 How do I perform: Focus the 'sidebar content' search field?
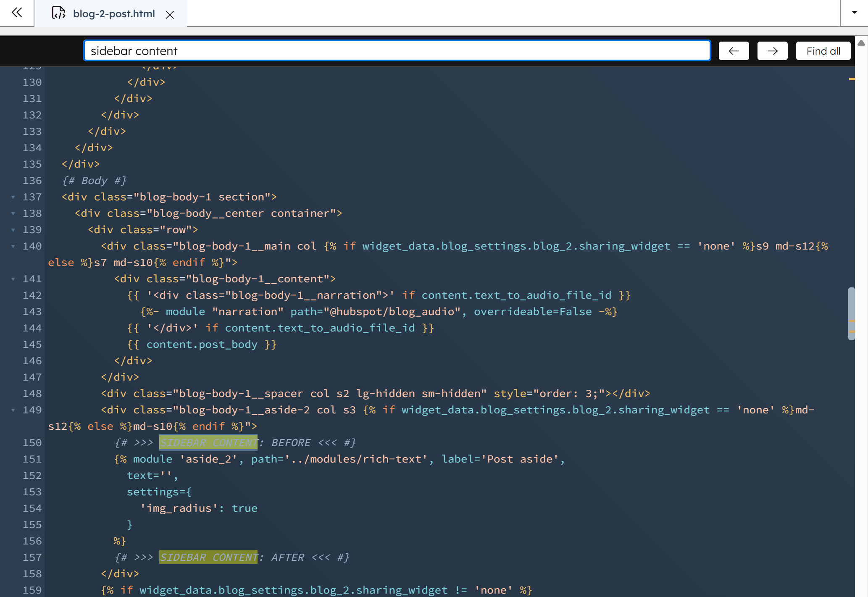pos(397,51)
